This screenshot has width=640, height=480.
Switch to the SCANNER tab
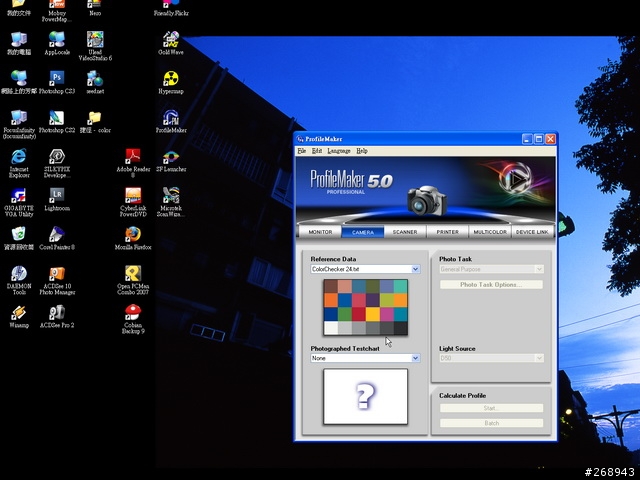click(405, 232)
